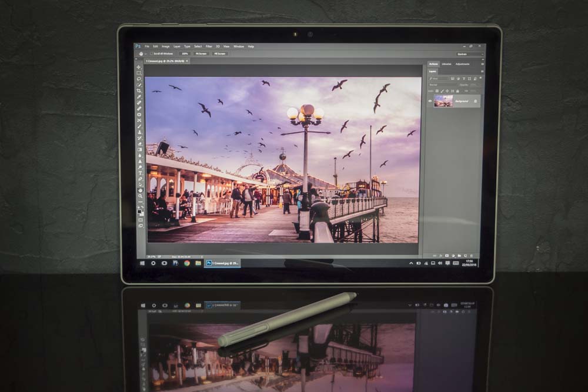Open the Hand tool preset picker arrow
The height and width of the screenshot is (392, 588).
145,53
